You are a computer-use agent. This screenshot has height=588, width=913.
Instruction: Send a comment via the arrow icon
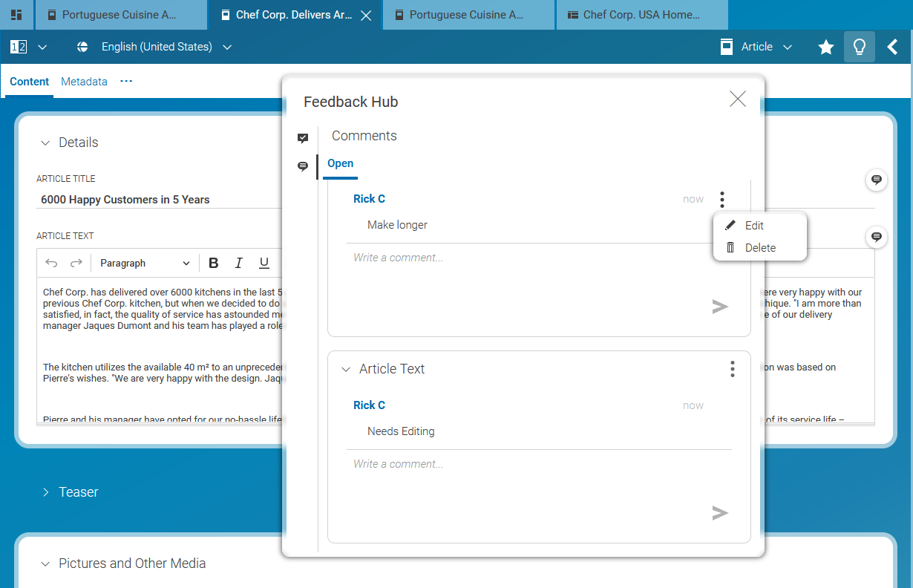click(719, 306)
